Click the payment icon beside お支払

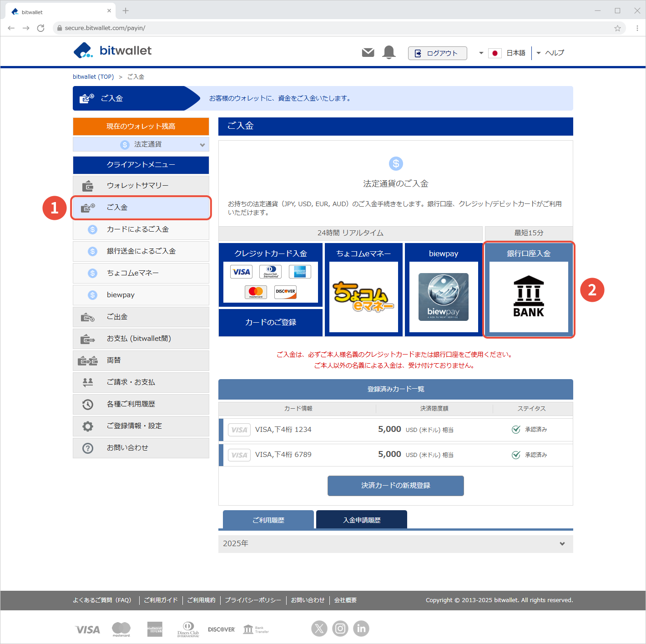point(88,339)
